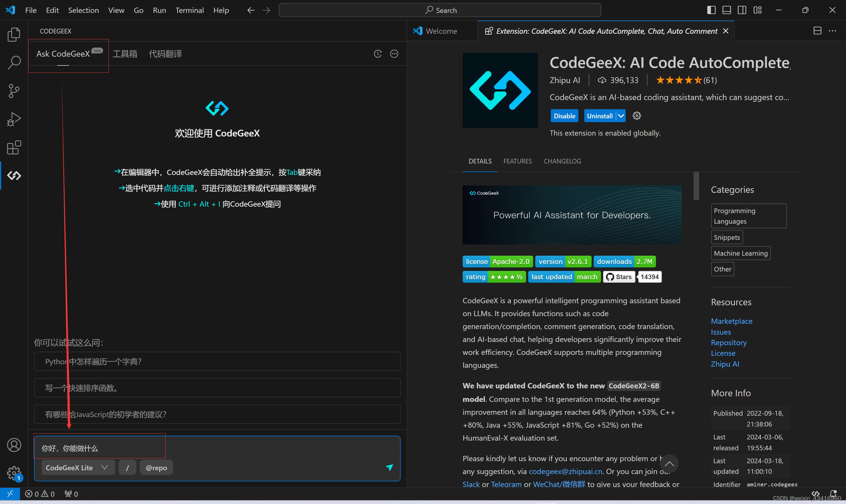Toggle the bottom panel layout icon
Screen dimensions: 846x504
[726, 10]
